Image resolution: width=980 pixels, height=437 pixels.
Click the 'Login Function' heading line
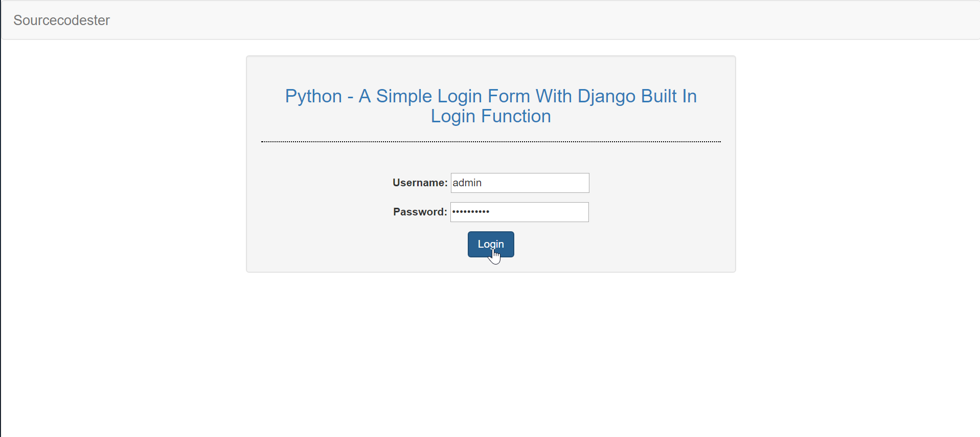pyautogui.click(x=491, y=116)
